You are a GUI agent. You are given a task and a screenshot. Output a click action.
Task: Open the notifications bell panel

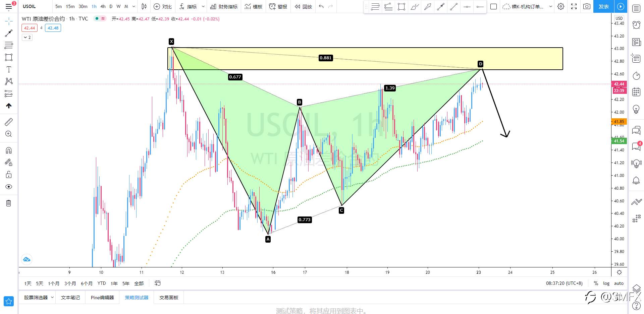pos(636,180)
